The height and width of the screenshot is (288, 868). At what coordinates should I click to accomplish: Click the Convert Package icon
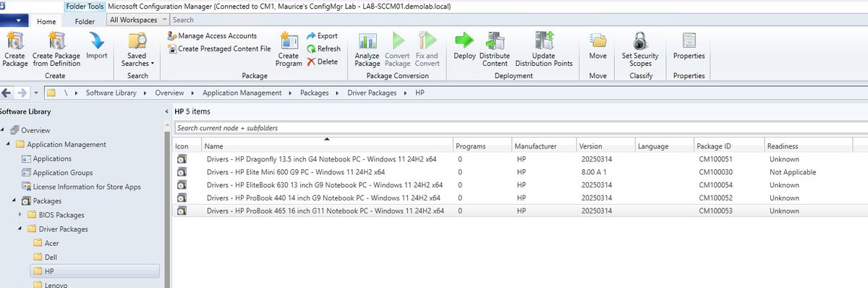[x=397, y=49]
